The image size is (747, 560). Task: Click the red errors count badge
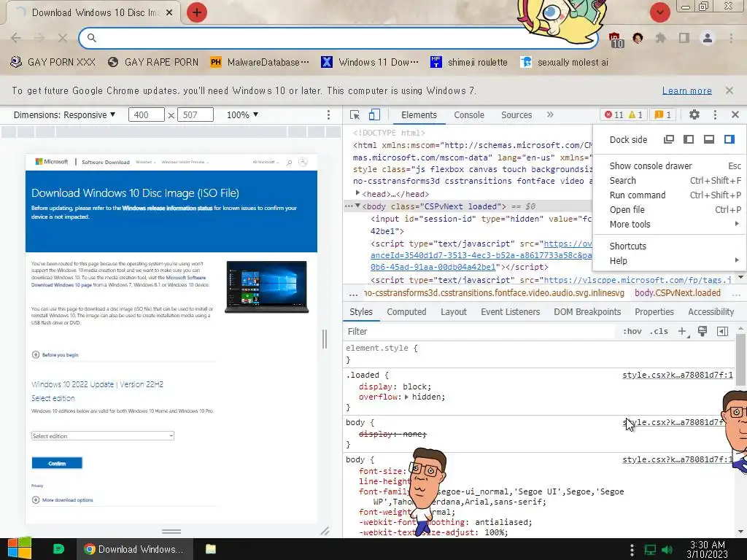pos(614,114)
